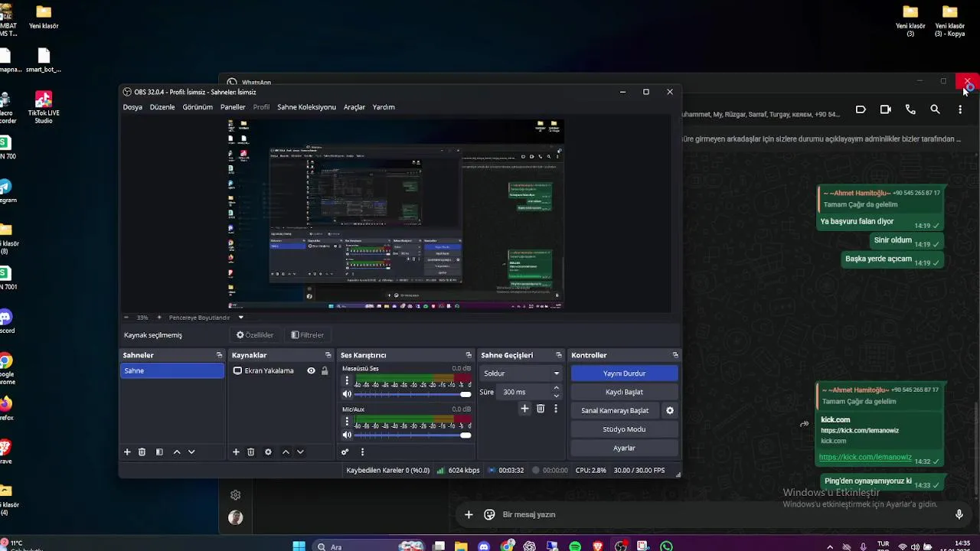Undock the Sahneler panel
The width and height of the screenshot is (980, 551).
tap(219, 355)
